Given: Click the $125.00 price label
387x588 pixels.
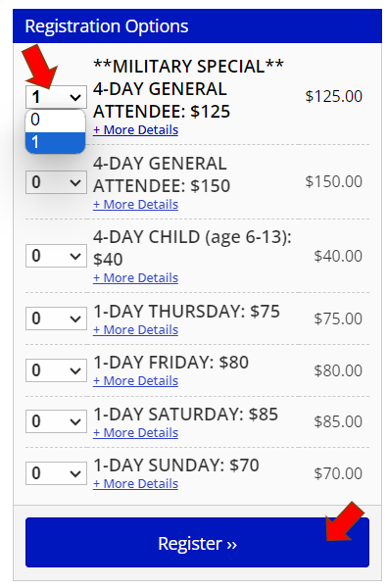Looking at the screenshot, I should [334, 96].
